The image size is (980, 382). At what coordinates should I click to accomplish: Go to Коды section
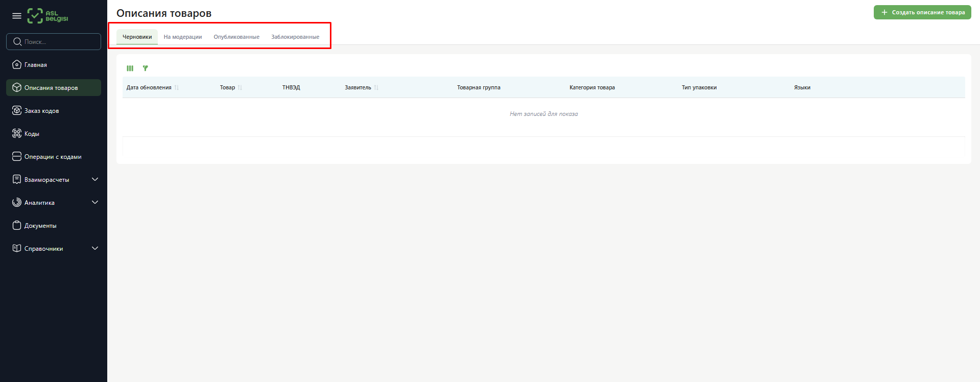tap(32, 134)
